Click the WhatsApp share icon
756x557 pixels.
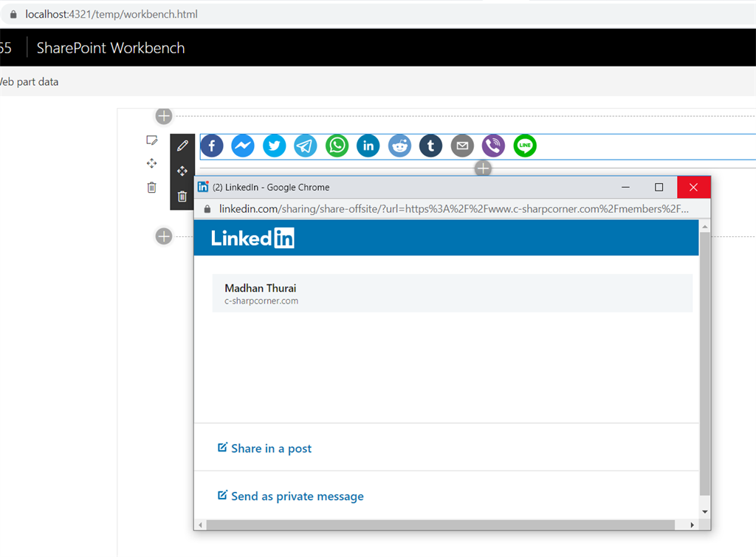click(337, 146)
